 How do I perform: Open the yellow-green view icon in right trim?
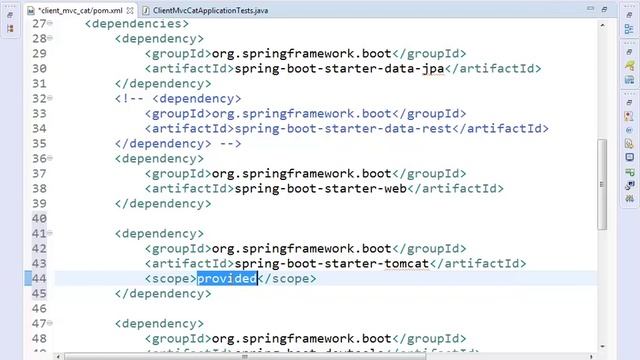629,65
